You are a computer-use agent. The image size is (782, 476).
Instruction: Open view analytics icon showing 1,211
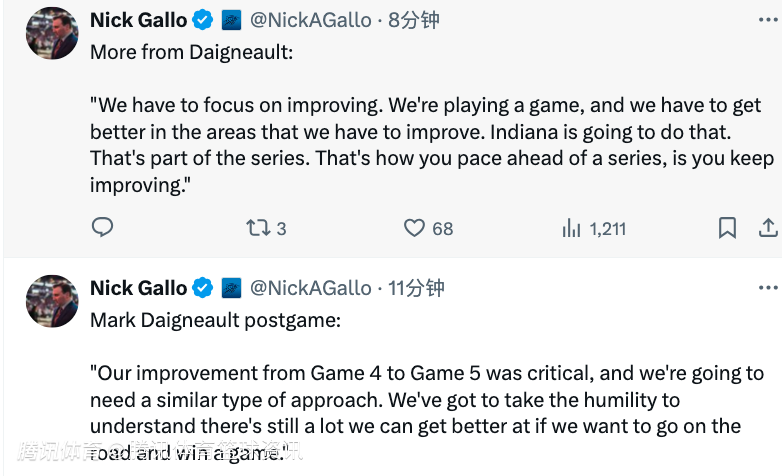point(572,228)
